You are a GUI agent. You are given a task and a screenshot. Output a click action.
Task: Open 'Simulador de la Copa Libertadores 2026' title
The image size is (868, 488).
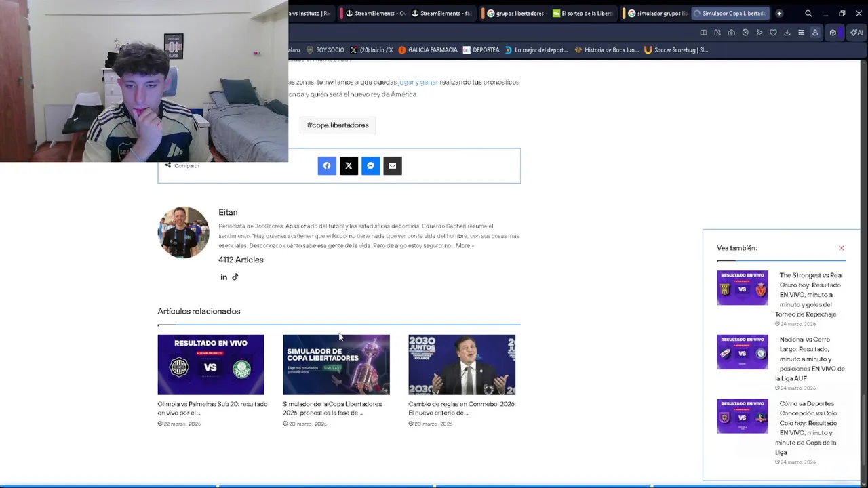tap(332, 408)
